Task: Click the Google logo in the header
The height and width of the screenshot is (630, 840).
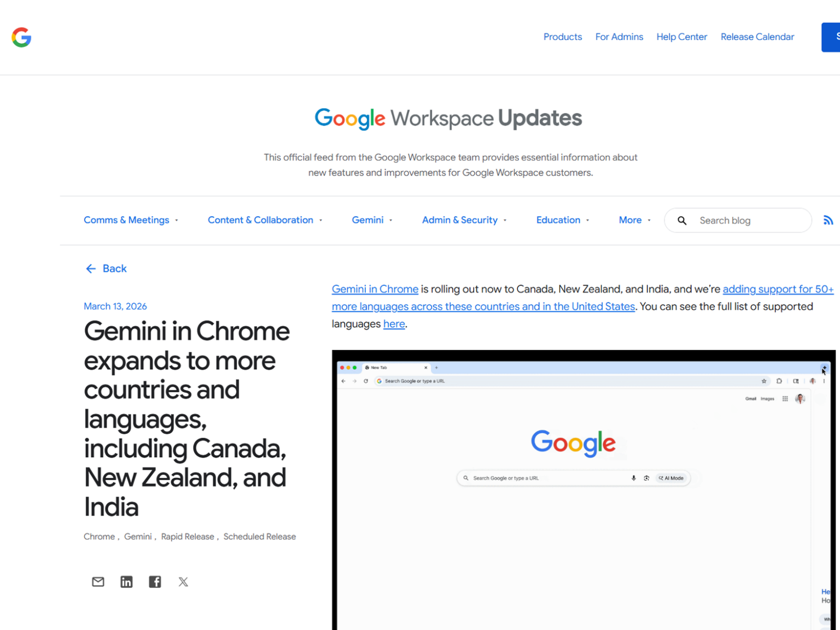Action: point(21,37)
